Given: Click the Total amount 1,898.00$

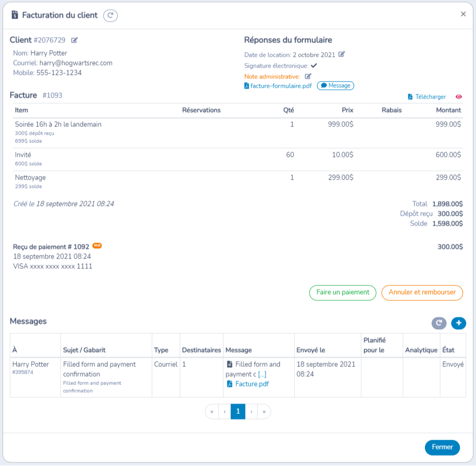Looking at the screenshot, I should [x=448, y=204].
